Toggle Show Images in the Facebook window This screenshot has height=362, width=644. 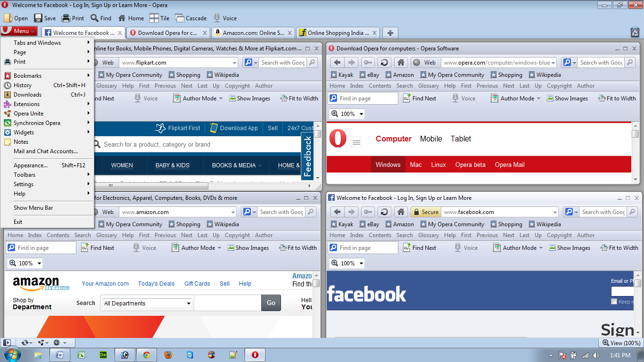[x=570, y=247]
